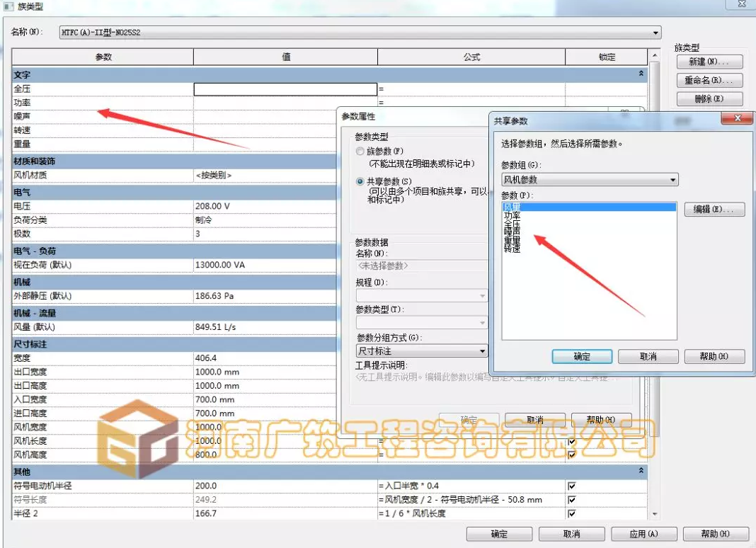The height and width of the screenshot is (548, 756).
Task: Click the 族类型 window title icon
Action: 8,6
